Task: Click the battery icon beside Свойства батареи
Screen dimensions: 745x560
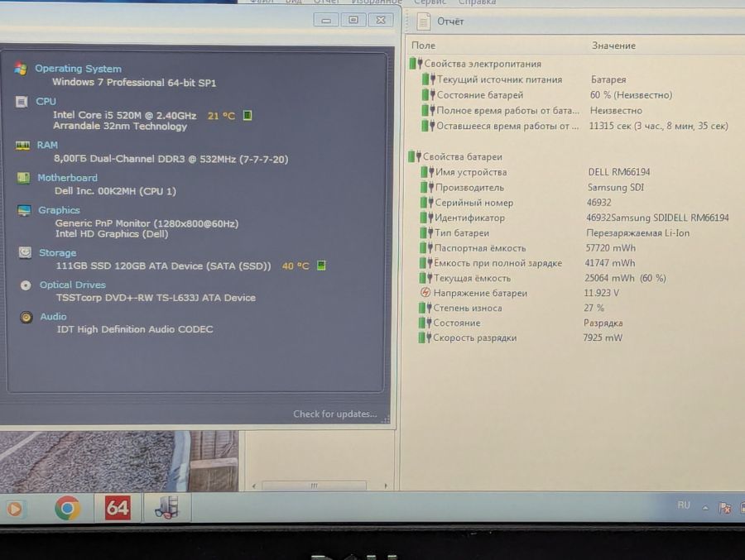Action: [415, 156]
